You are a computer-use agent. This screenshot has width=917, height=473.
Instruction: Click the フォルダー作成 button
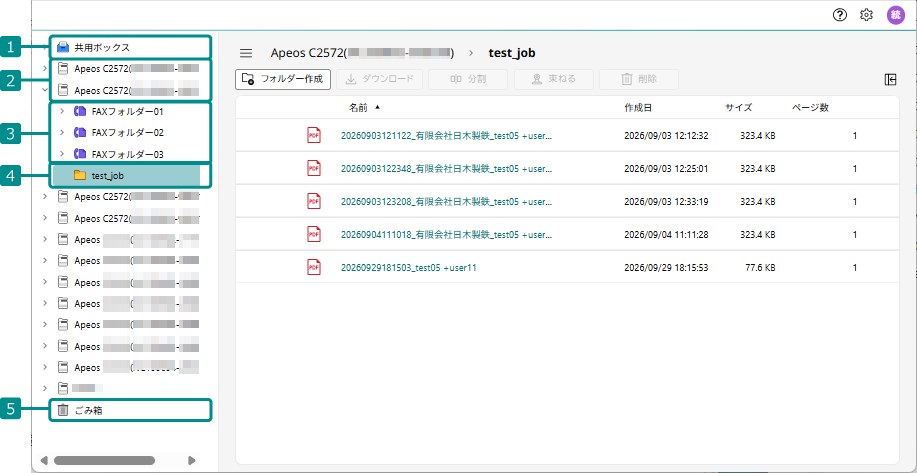(283, 79)
